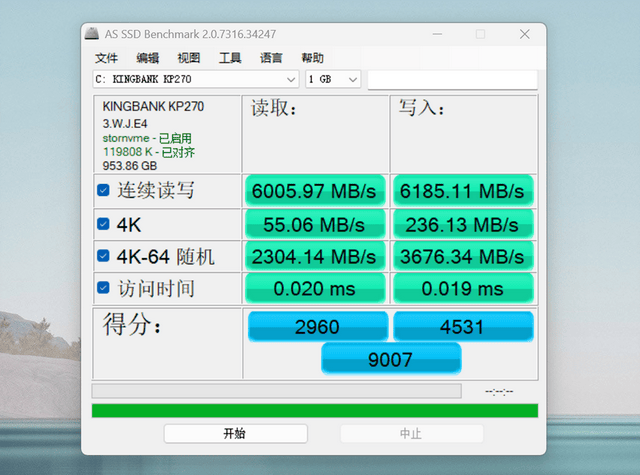This screenshot has width=640, height=475.
Task: Uncheck the 4K-64 随机 test checkbox
Action: [103, 256]
